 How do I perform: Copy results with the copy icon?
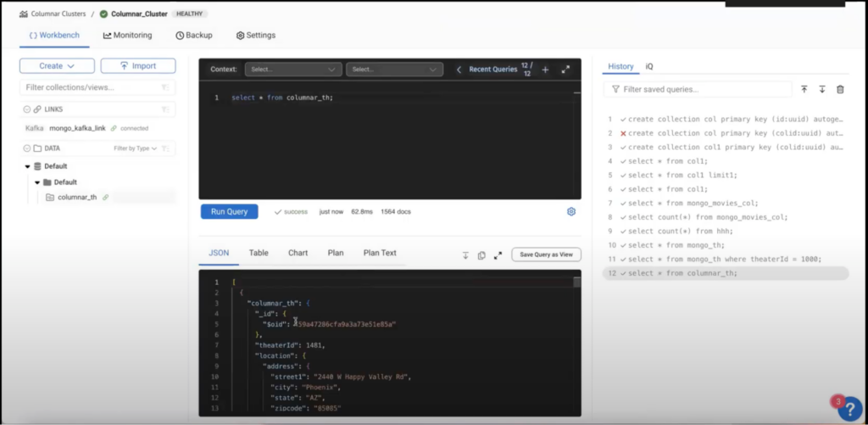click(481, 255)
